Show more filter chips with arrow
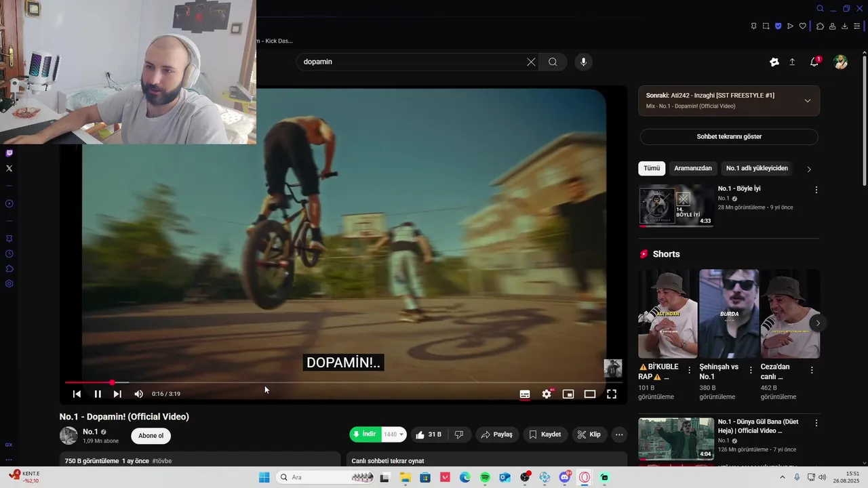 (808, 169)
